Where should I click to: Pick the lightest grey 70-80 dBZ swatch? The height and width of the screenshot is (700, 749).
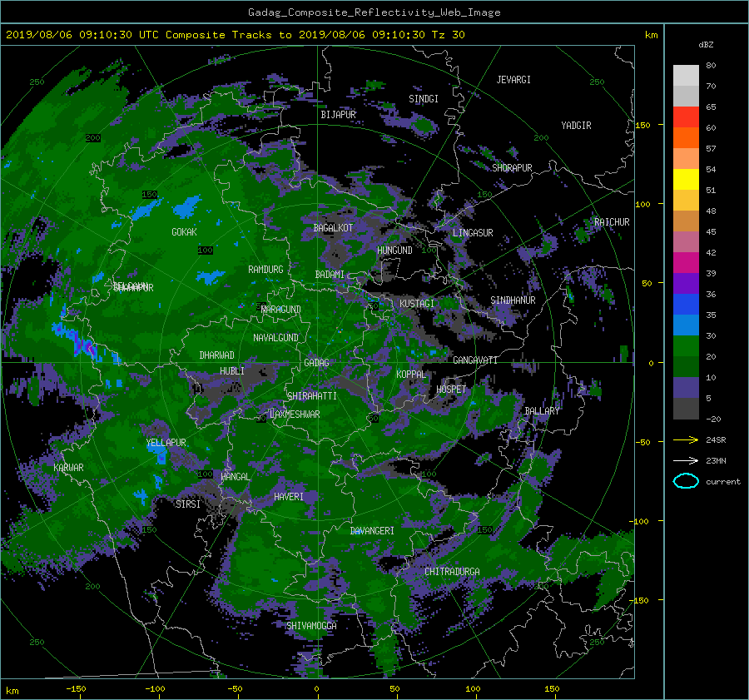tap(686, 76)
